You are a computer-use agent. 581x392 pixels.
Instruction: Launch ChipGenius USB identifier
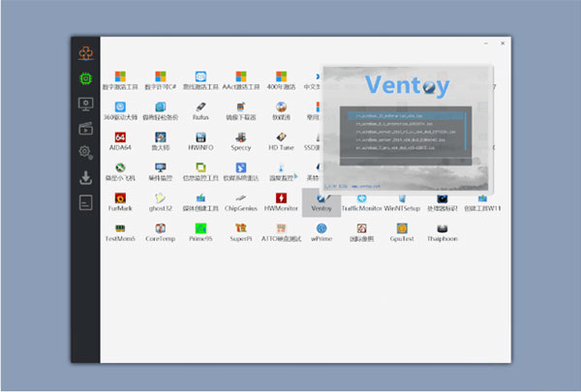click(240, 200)
